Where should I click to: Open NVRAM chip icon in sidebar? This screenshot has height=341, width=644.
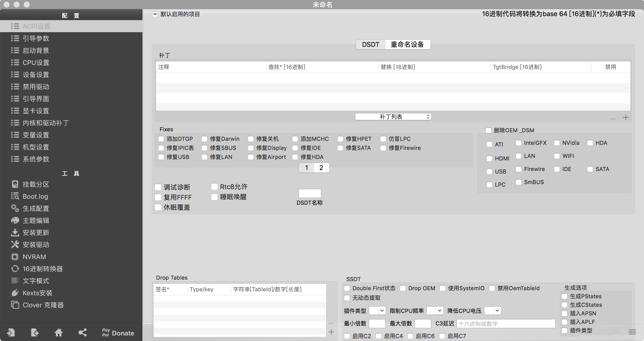click(15, 257)
